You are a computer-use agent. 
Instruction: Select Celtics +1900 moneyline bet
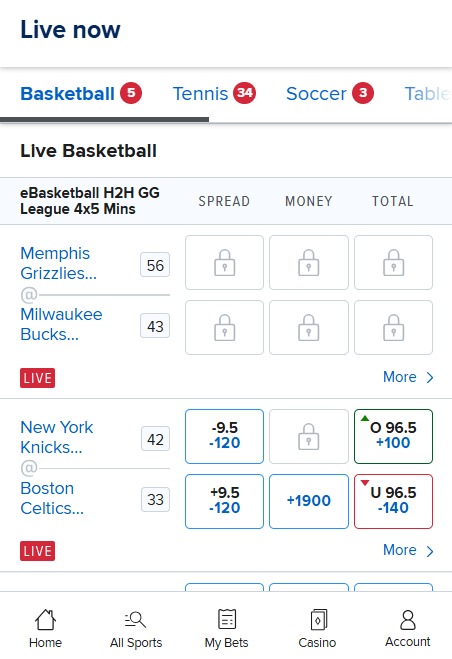(309, 501)
